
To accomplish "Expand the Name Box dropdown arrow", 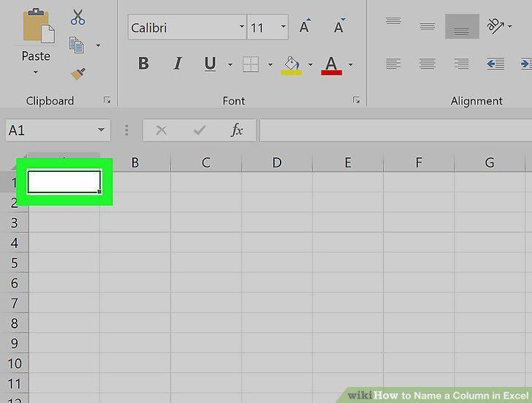I will click(101, 130).
